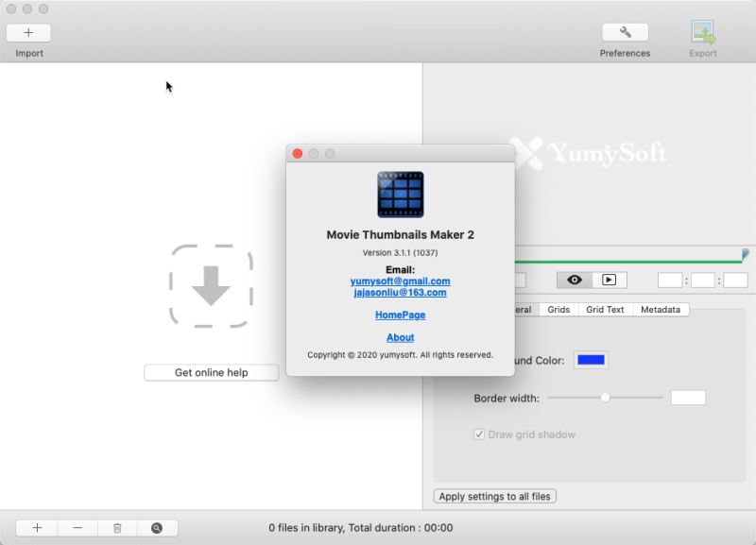Click the 0 files in library status text
The image size is (756, 545).
(361, 528)
